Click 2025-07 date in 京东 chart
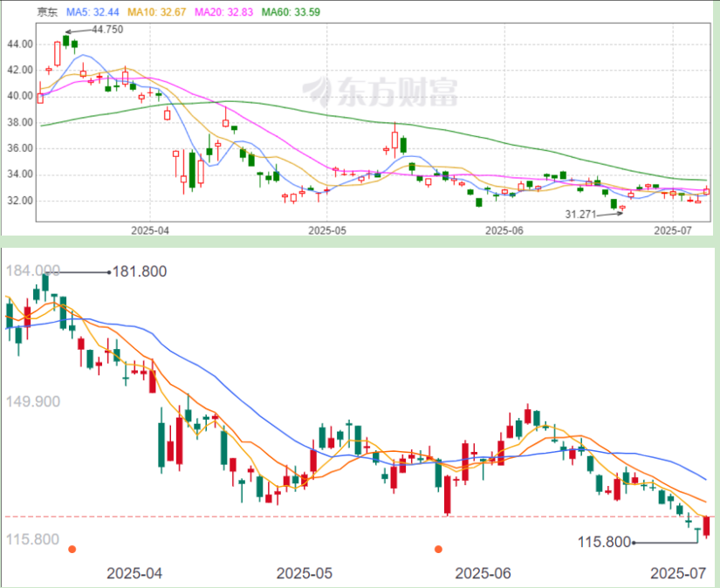This screenshot has width=720, height=588. tap(673, 230)
